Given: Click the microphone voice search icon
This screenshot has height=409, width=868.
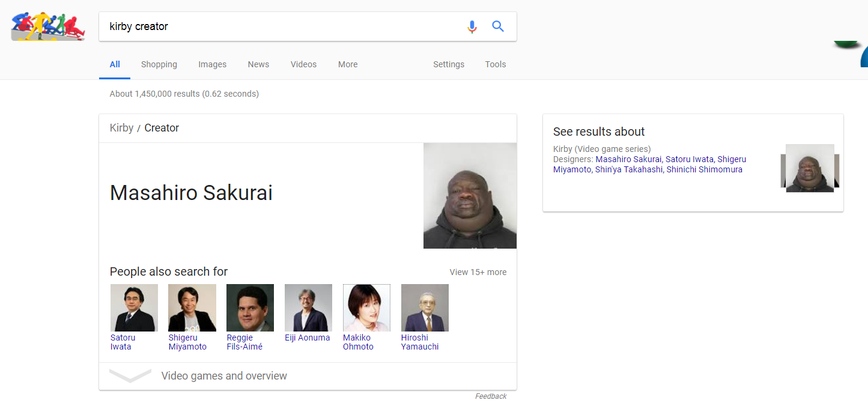Looking at the screenshot, I should tap(472, 26).
